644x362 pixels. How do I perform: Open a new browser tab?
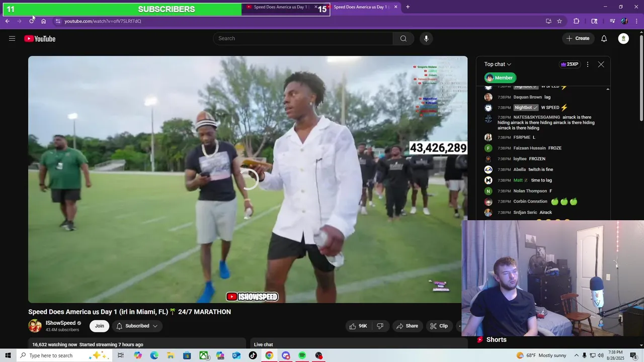pyautogui.click(x=408, y=7)
